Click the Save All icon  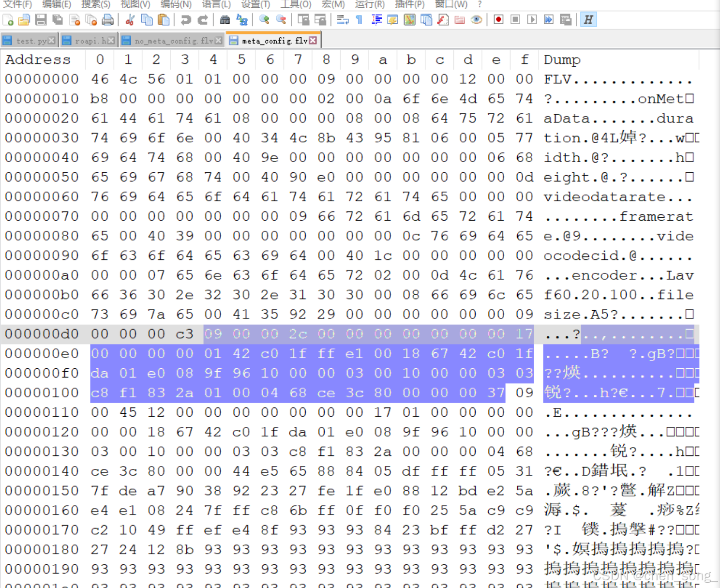[58, 20]
